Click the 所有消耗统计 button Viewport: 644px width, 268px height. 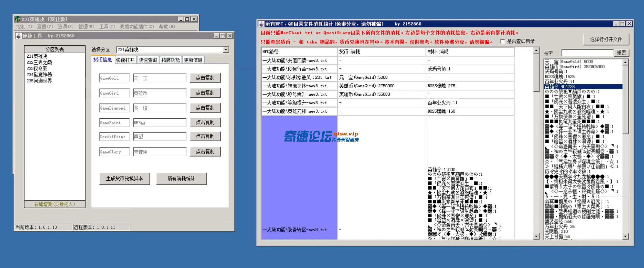[181, 179]
